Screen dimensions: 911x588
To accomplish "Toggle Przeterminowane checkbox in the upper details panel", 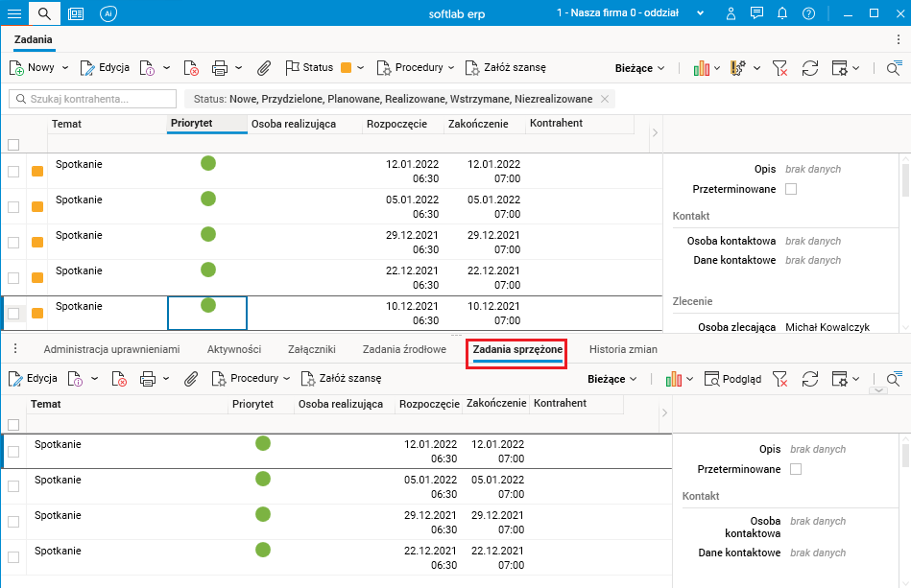I will click(791, 189).
